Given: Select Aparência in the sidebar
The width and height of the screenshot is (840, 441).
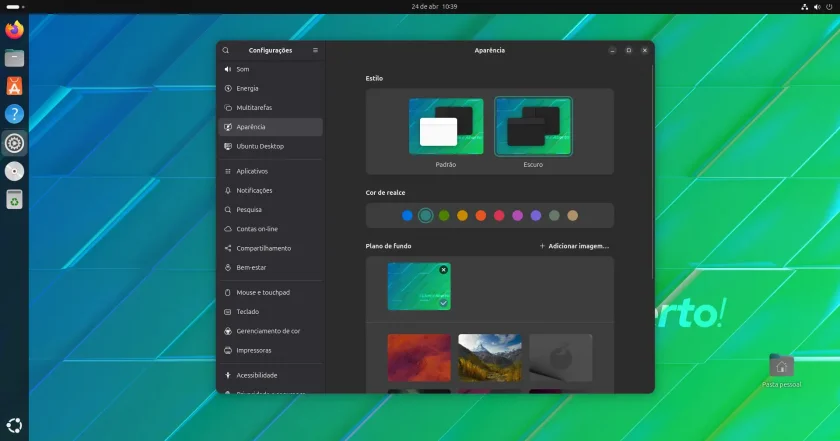Looking at the screenshot, I should pyautogui.click(x=271, y=127).
